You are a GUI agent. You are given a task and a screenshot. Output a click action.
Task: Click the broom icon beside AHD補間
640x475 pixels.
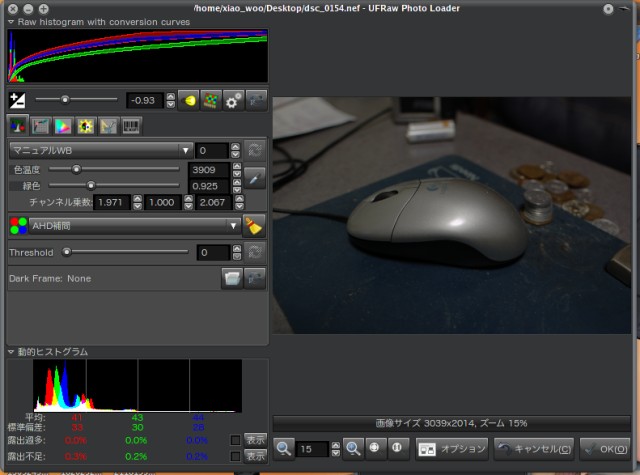point(254,226)
